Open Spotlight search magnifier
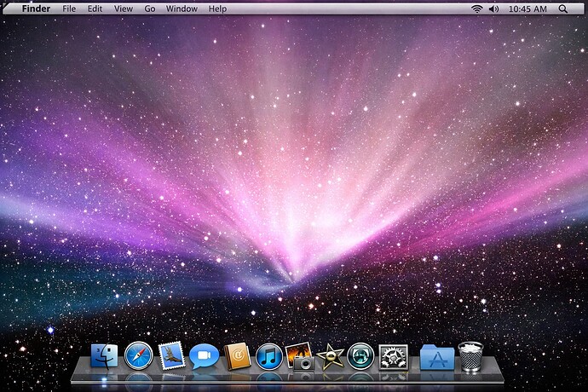The height and width of the screenshot is (392, 588). click(563, 9)
